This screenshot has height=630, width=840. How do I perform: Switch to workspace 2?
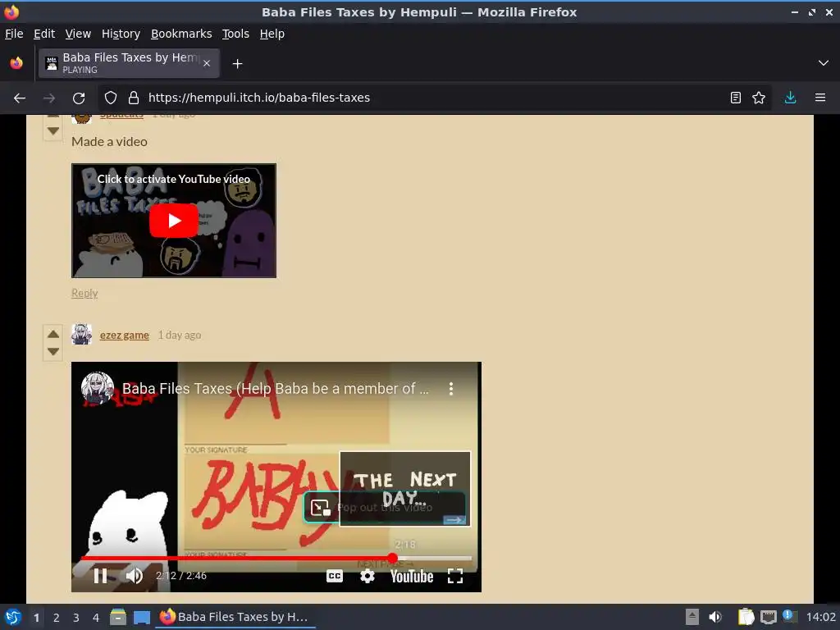pos(56,618)
